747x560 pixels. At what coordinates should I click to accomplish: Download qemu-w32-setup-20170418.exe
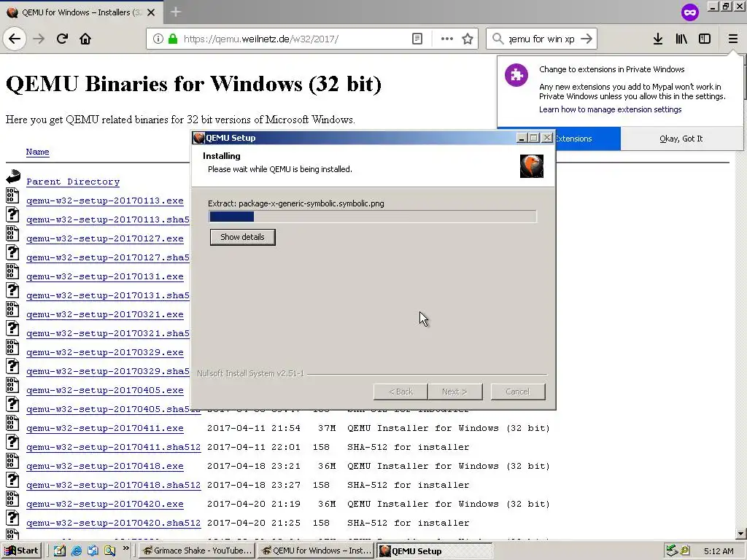coord(105,466)
